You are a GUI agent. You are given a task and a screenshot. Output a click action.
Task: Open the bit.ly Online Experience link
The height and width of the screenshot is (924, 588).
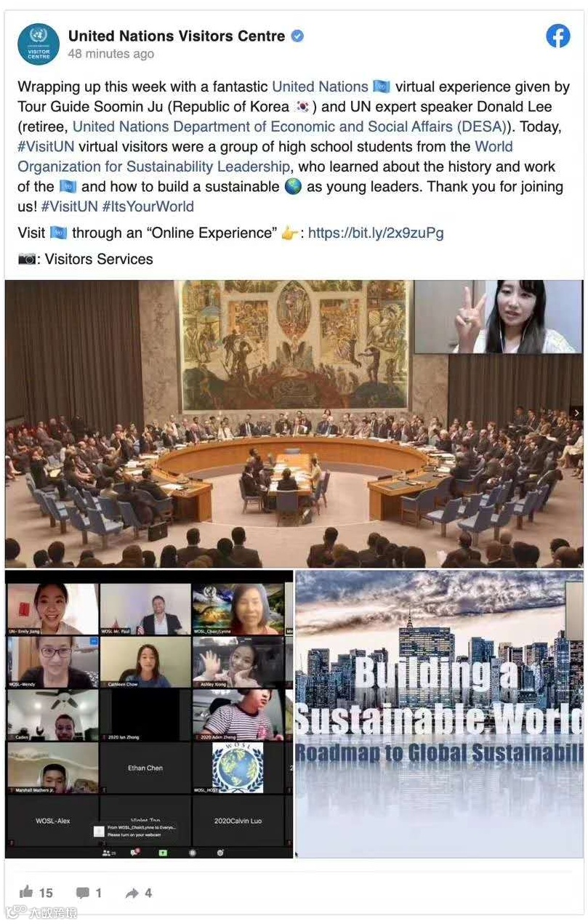tap(376, 233)
